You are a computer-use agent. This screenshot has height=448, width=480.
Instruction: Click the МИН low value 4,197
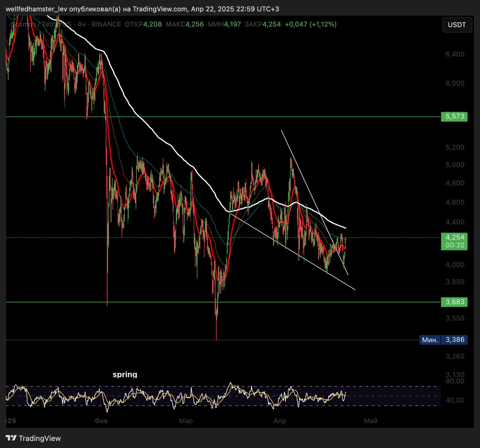232,24
